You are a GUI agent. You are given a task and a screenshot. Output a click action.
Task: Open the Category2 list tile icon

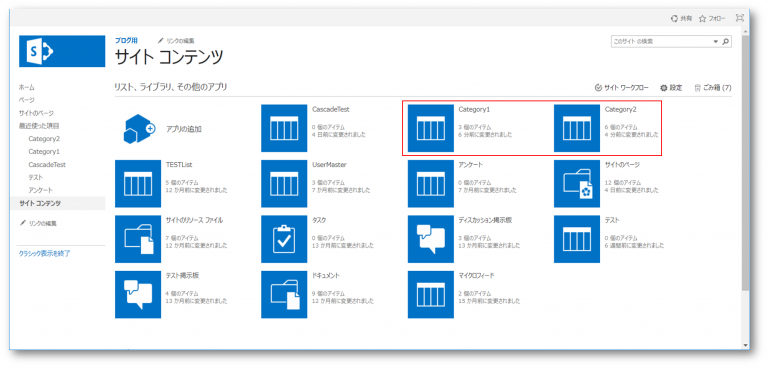(x=577, y=128)
